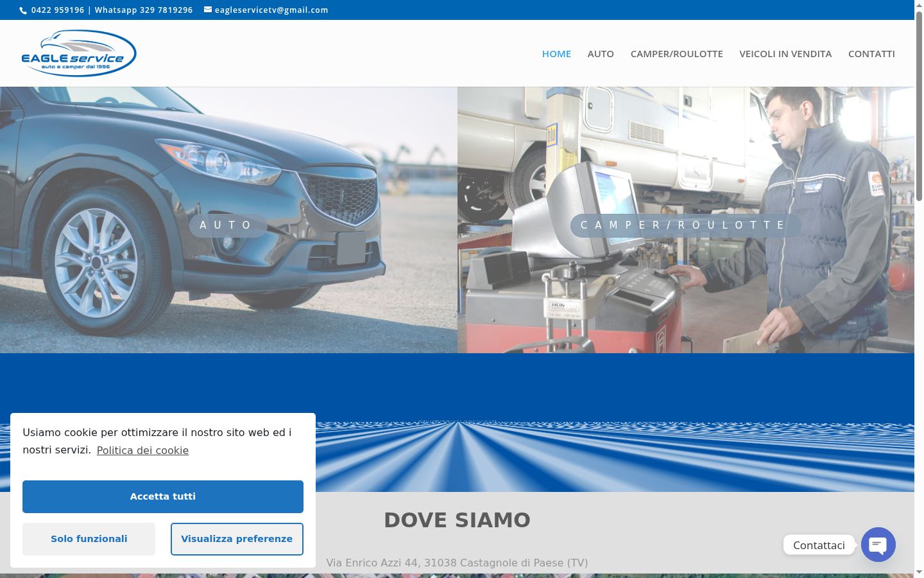The image size is (924, 578).
Task: Click the Visualizza preferenze button
Action: (237, 539)
